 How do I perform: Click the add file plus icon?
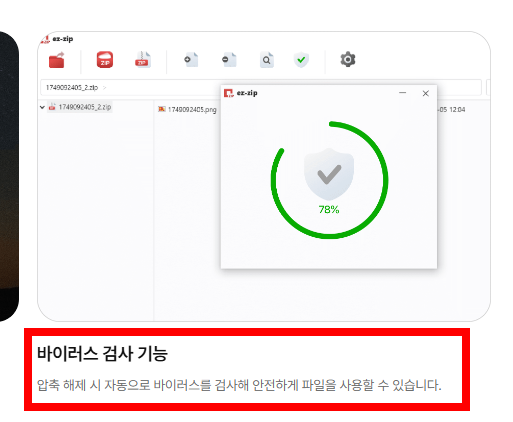(x=191, y=60)
